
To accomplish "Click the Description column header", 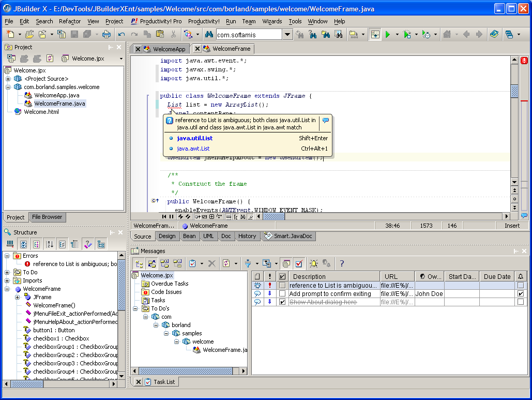I will click(309, 277).
